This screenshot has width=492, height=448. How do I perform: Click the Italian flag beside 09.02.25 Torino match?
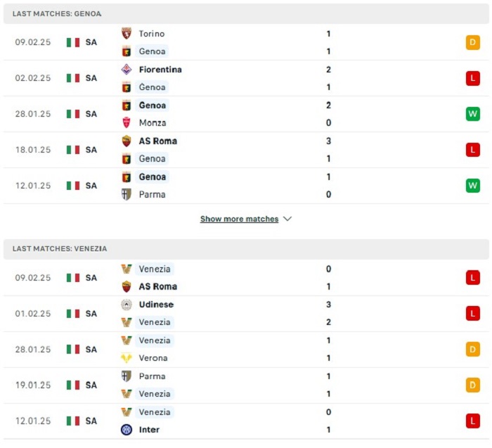(x=73, y=42)
